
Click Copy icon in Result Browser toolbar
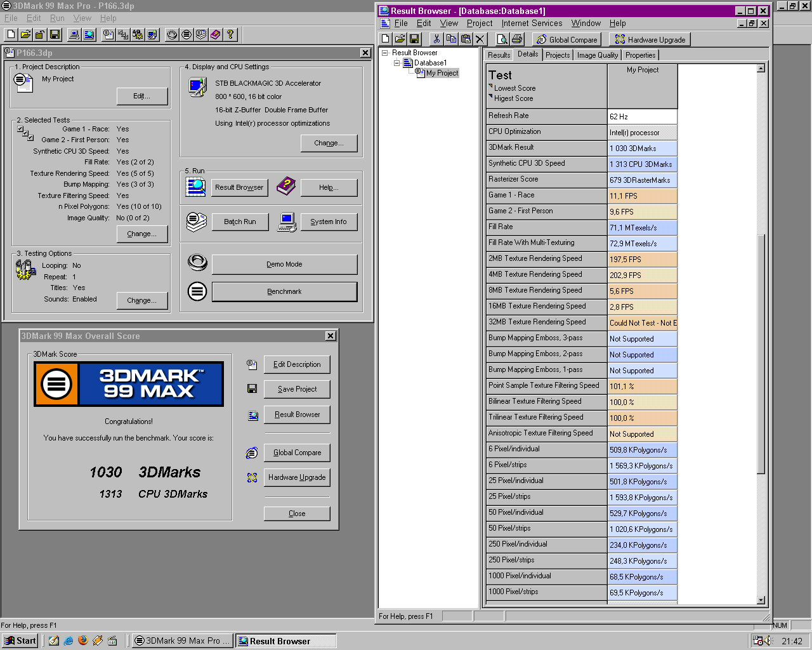pyautogui.click(x=451, y=39)
